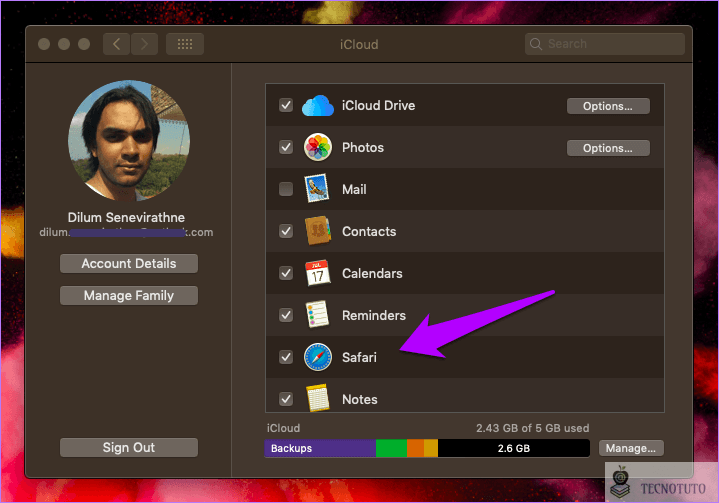The height and width of the screenshot is (503, 719).
Task: Click the 2.43 GB of 5 GB used text
Action: 532,428
